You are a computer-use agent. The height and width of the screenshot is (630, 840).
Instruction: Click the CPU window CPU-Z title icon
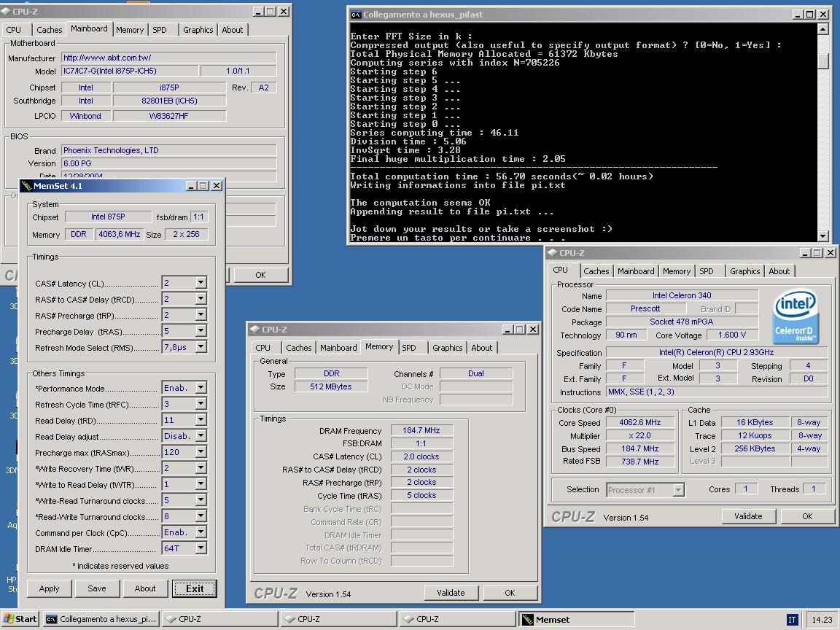[x=552, y=253]
